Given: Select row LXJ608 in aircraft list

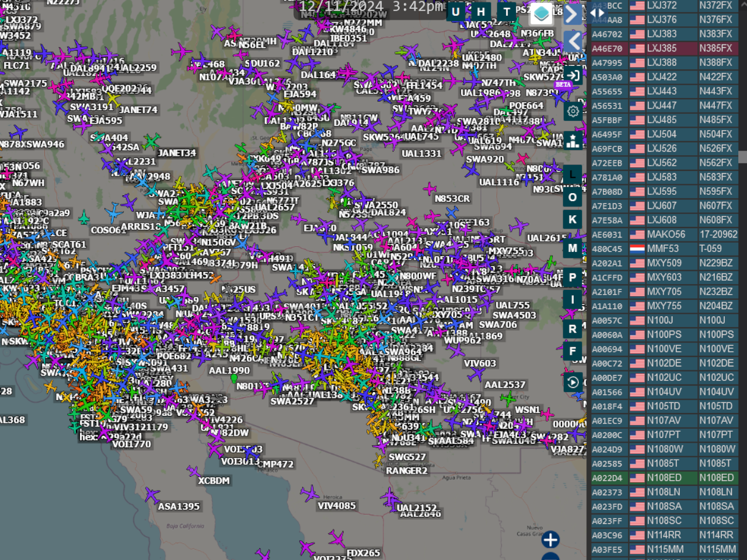Looking at the screenshot, I should click(x=664, y=220).
